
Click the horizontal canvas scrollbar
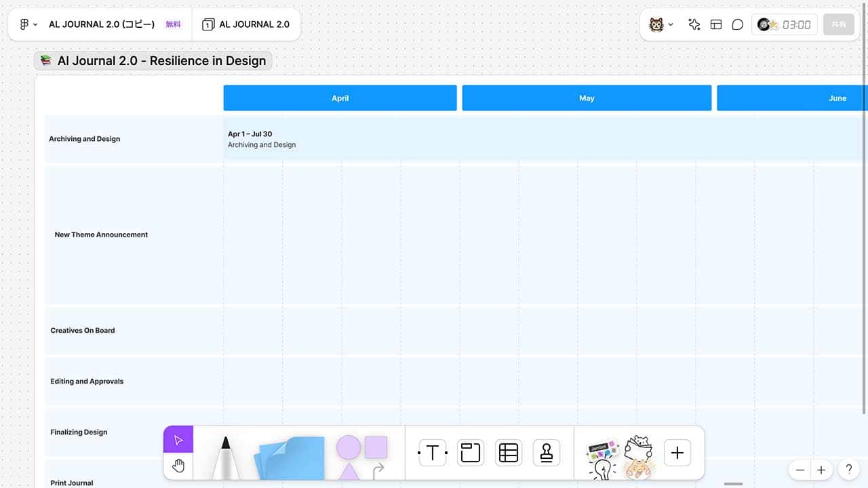[x=734, y=484]
